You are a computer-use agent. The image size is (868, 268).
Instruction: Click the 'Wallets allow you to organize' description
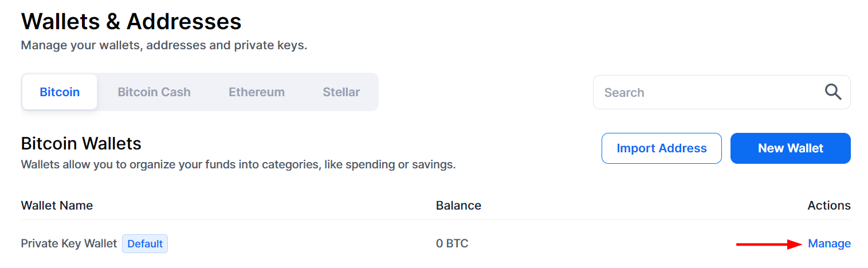click(238, 165)
